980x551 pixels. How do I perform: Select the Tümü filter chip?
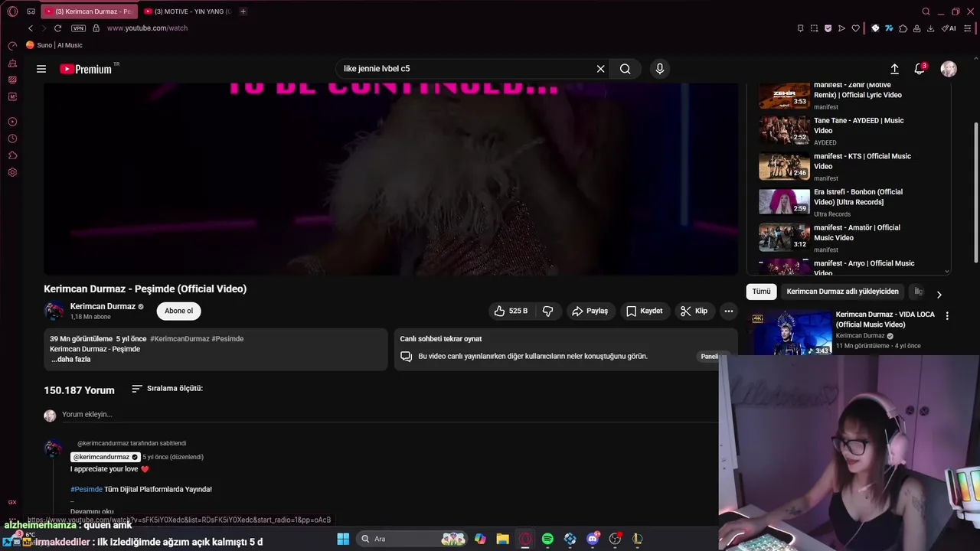point(761,292)
